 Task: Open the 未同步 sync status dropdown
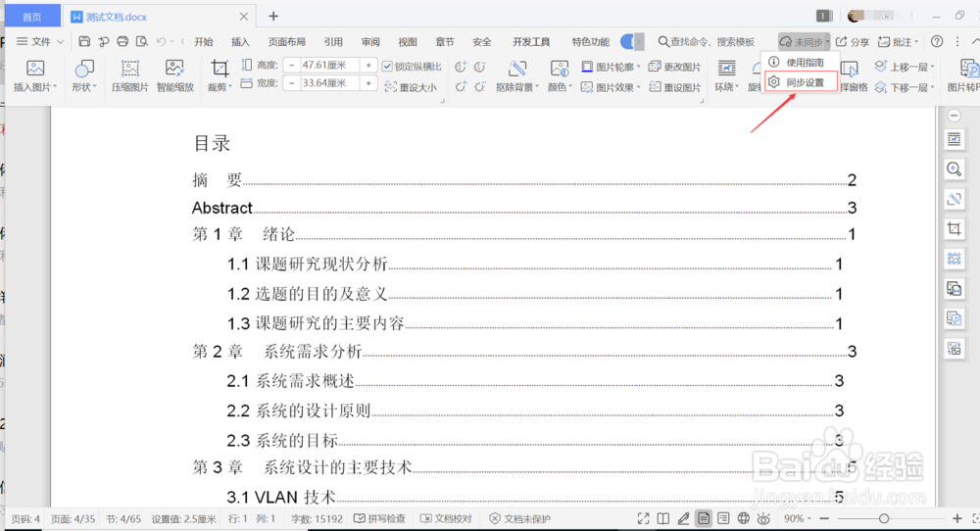pyautogui.click(x=804, y=42)
